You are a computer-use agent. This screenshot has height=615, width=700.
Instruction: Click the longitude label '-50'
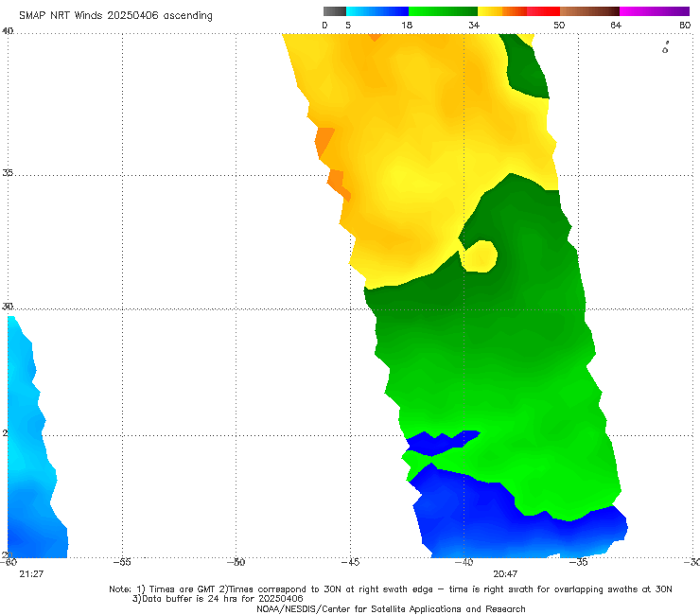coord(236,562)
